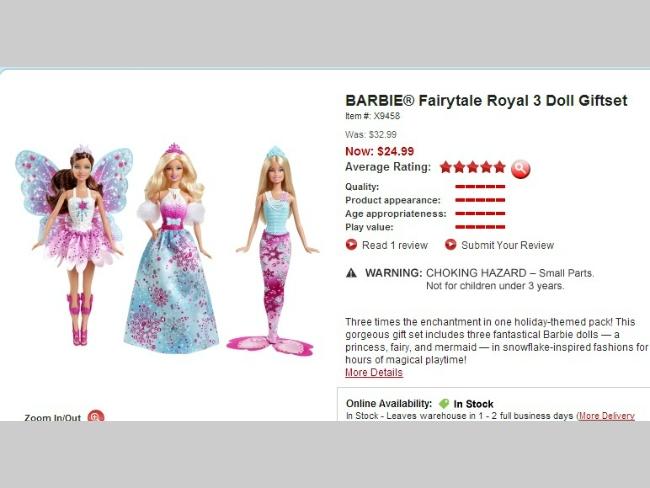Click the BARBIE Fairytale Royal 3 Doll Giftset title
This screenshot has height=488, width=650.
486,100
